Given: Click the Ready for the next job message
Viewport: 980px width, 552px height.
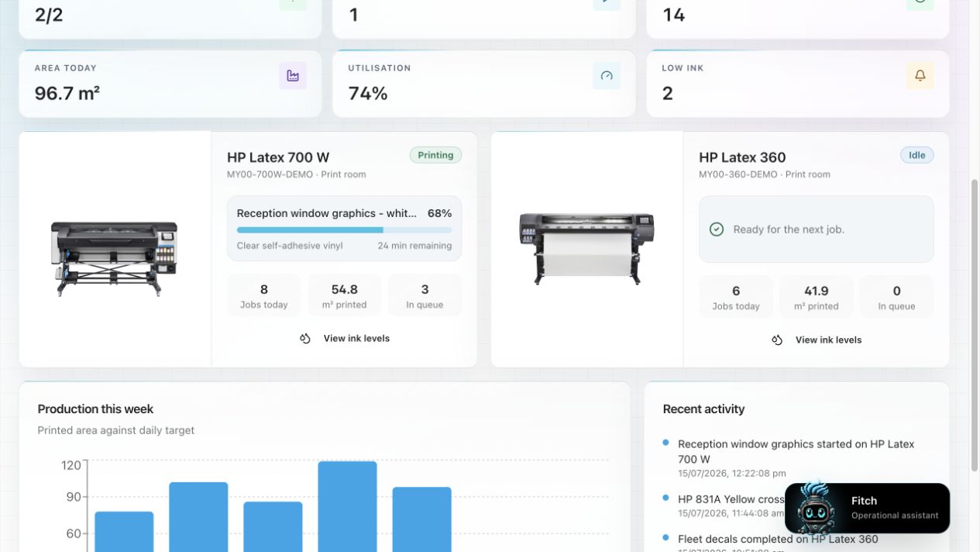Looking at the screenshot, I should pos(789,229).
